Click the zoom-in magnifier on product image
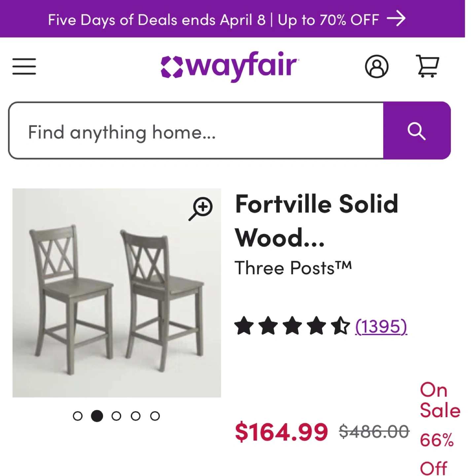Image resolution: width=471 pixels, height=476 pixels. point(201,208)
